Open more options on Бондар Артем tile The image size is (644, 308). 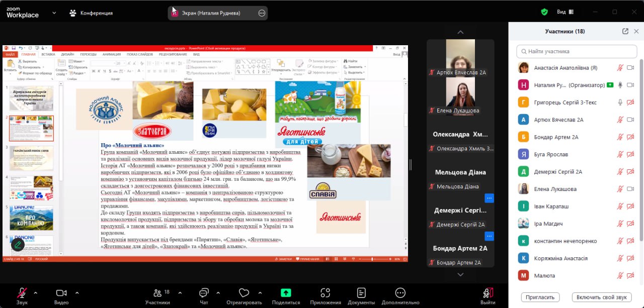[x=489, y=236]
